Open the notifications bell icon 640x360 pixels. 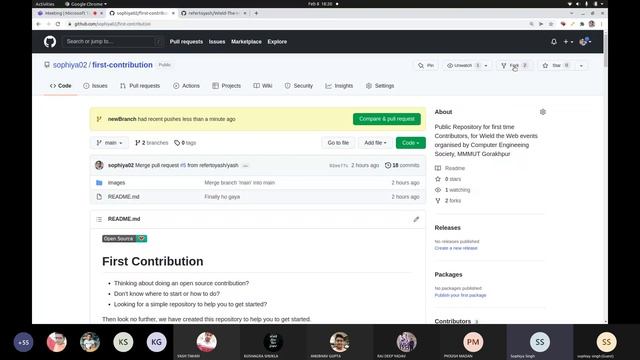pos(554,42)
